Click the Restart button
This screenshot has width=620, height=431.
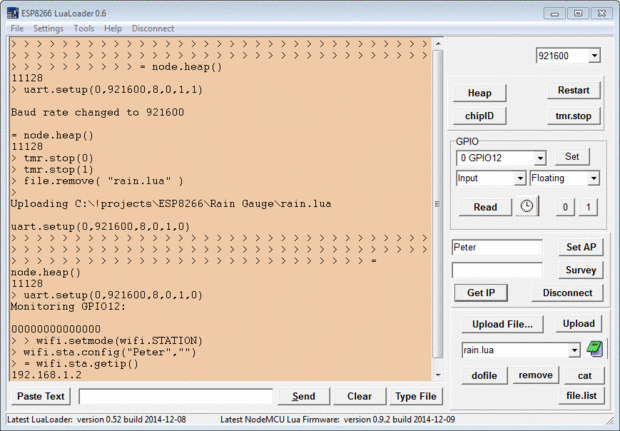[x=573, y=90]
